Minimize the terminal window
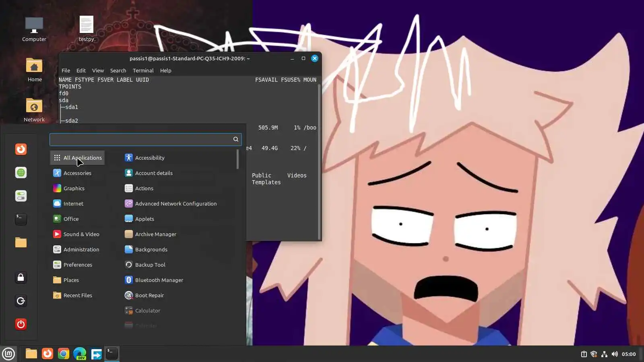 [292, 58]
